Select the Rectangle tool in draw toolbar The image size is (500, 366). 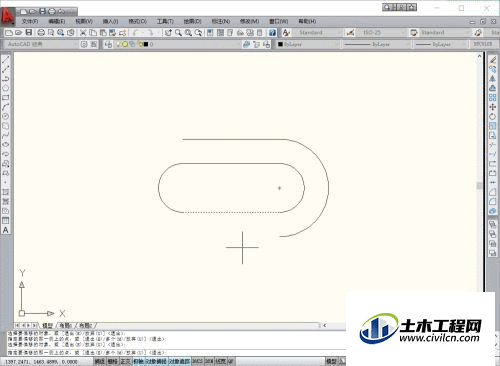point(6,98)
